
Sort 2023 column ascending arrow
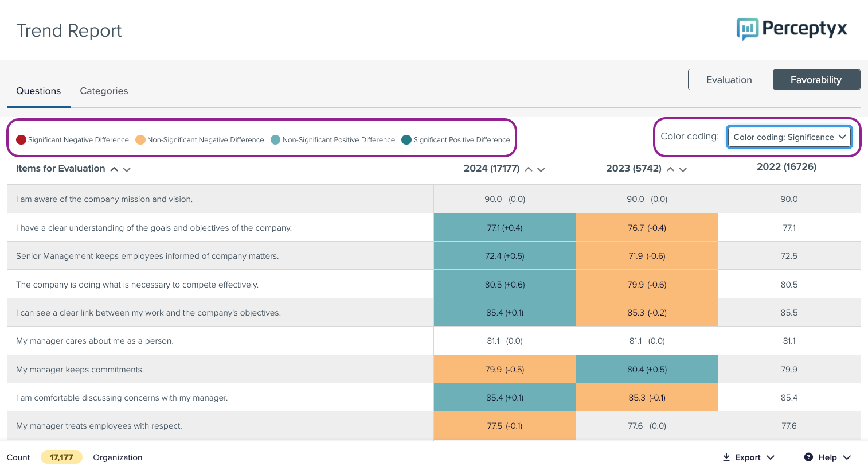click(x=670, y=169)
